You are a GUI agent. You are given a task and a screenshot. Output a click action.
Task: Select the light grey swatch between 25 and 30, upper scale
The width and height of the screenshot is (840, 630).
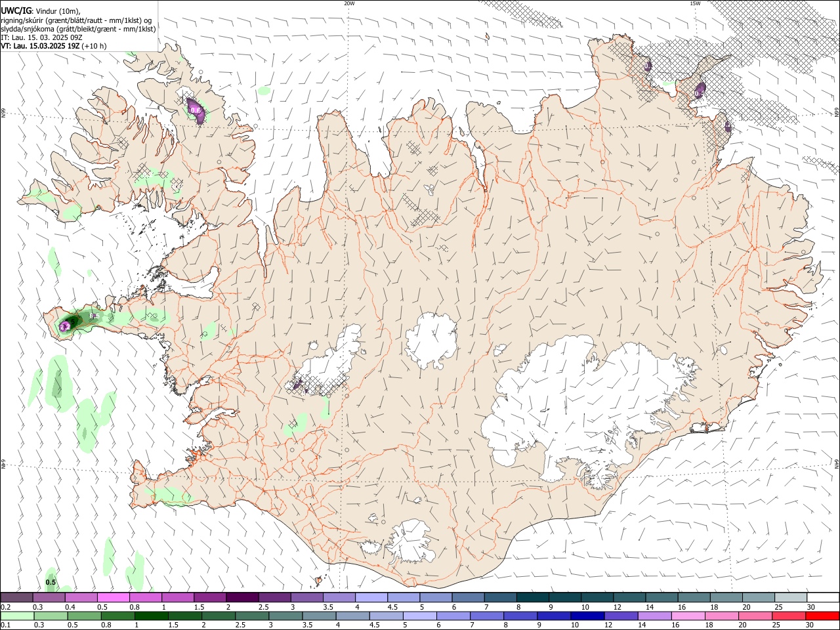[791, 598]
